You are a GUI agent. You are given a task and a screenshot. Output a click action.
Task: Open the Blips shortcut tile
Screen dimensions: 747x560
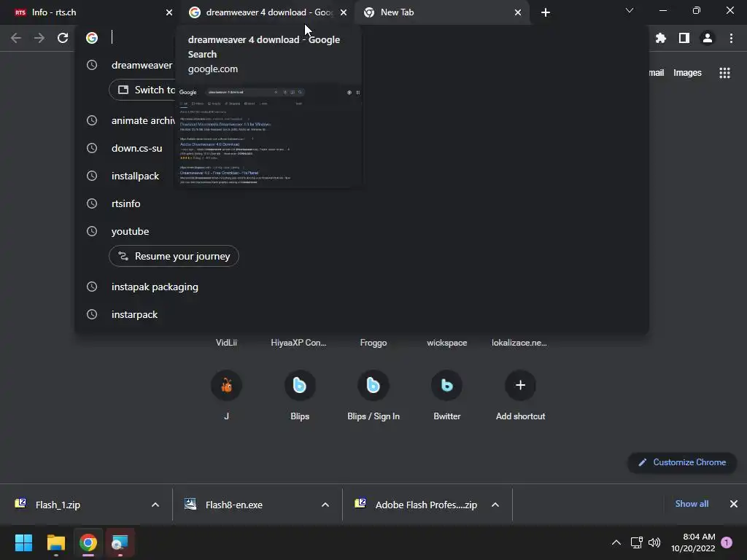tap(300, 395)
